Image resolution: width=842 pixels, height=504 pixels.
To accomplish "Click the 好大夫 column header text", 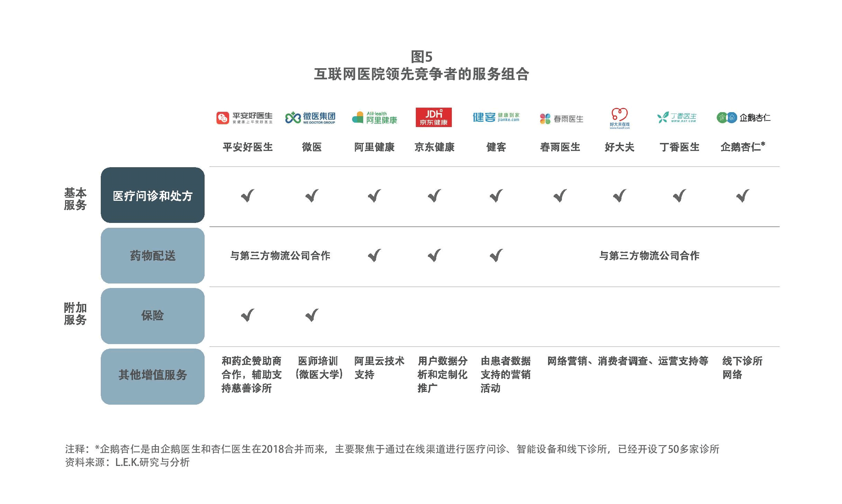I will pyautogui.click(x=619, y=147).
